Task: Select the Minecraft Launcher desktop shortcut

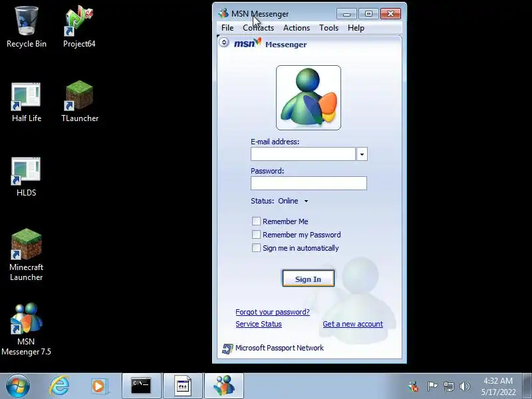Action: point(26,255)
